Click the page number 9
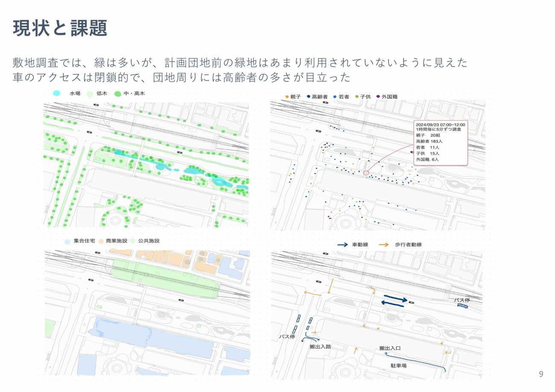This screenshot has width=555, height=392. (x=541, y=374)
